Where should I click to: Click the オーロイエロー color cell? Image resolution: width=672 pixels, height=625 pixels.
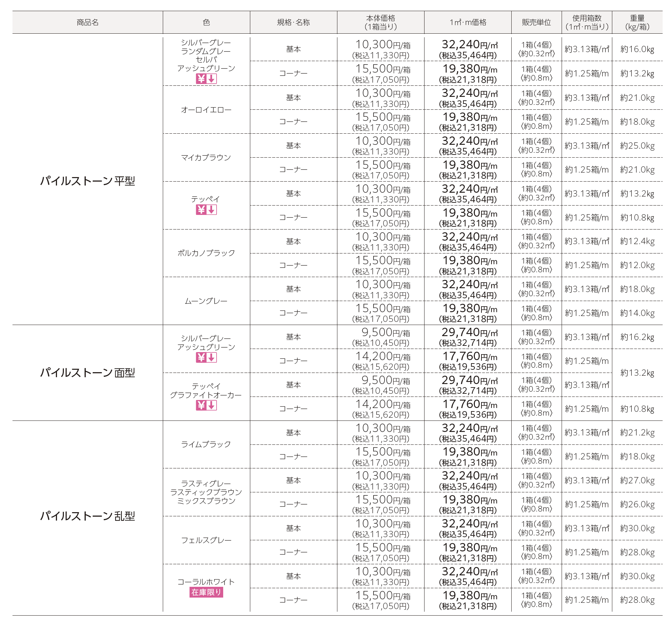pyautogui.click(x=206, y=110)
